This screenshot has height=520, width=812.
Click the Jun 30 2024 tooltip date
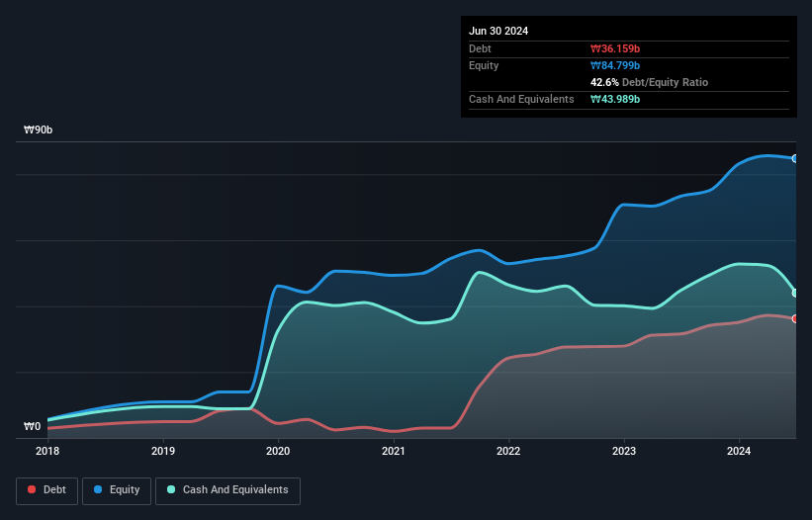click(498, 31)
